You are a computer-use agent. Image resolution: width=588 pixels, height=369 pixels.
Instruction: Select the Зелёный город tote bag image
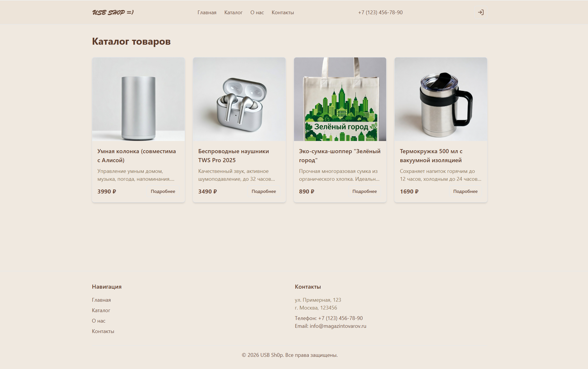click(x=340, y=99)
